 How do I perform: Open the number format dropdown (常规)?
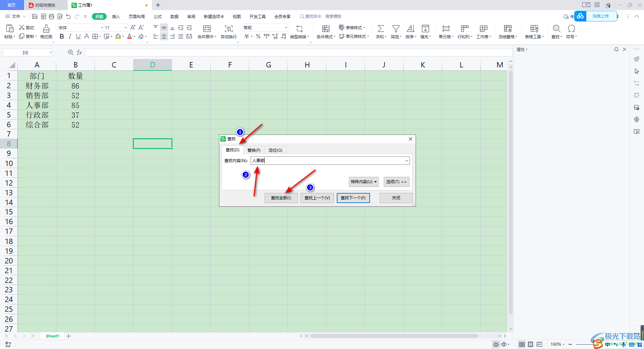click(x=286, y=28)
